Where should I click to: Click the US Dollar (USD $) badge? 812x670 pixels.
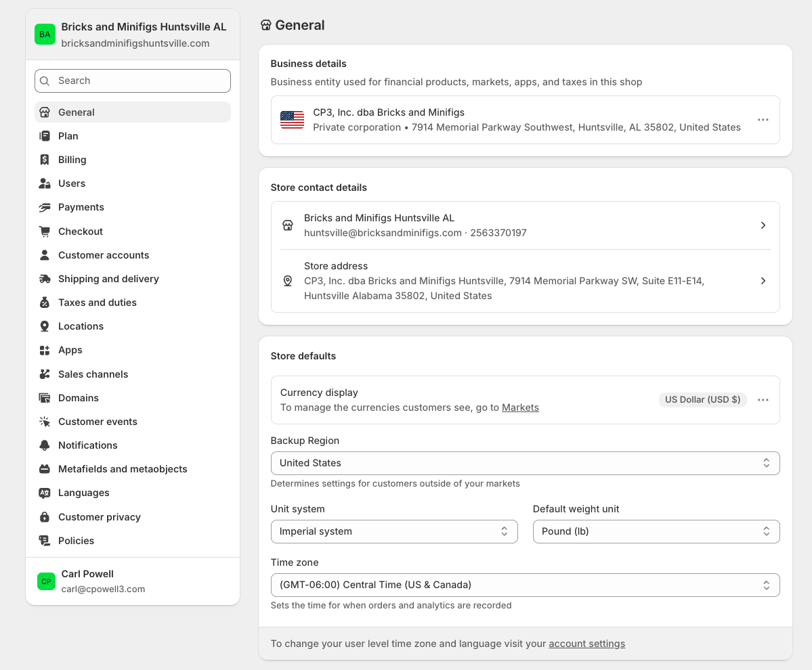pos(702,400)
